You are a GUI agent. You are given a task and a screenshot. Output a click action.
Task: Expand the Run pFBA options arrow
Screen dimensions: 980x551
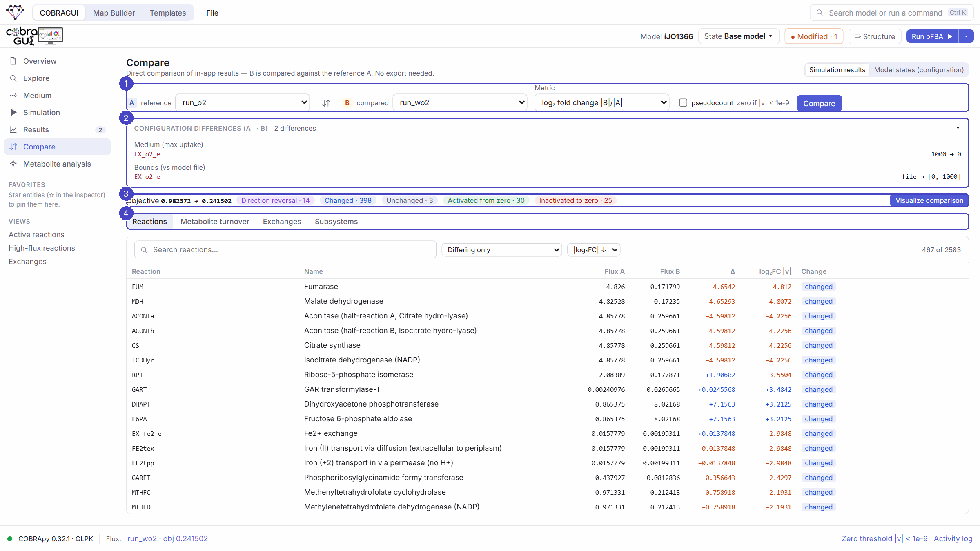point(966,36)
